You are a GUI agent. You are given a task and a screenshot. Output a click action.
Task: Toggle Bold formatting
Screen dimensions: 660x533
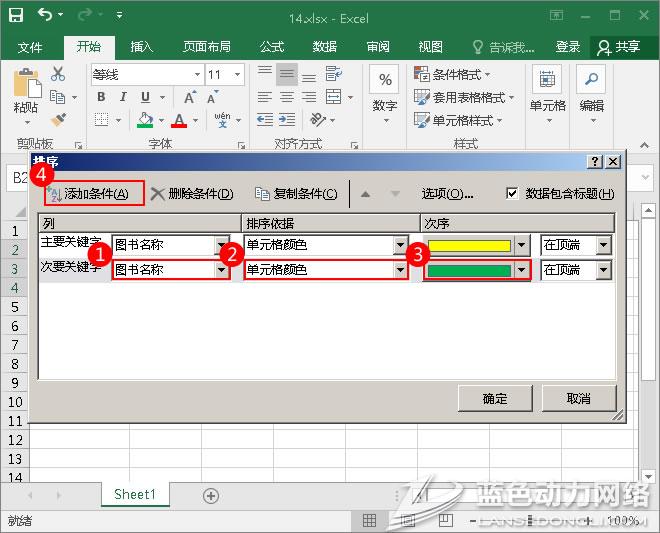101,97
